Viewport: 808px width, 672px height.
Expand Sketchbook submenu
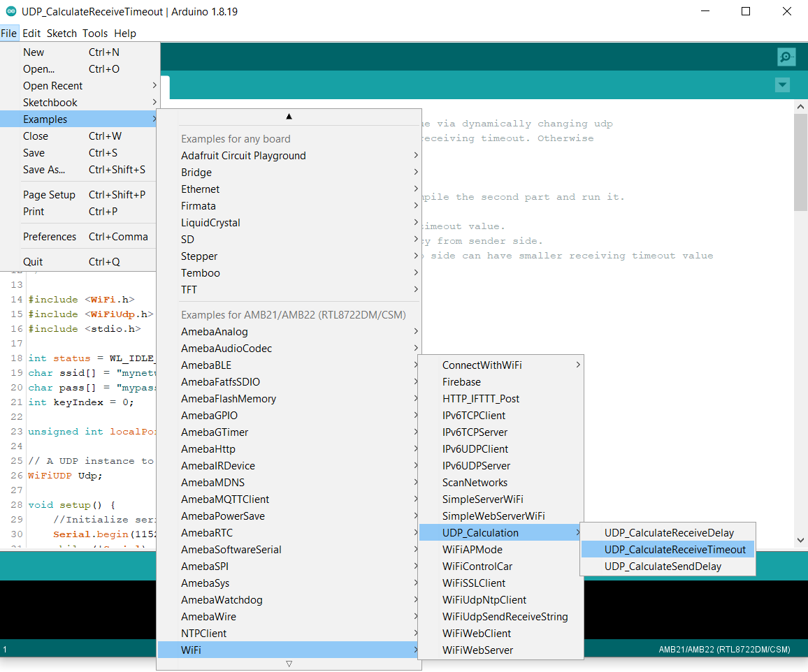pyautogui.click(x=80, y=103)
